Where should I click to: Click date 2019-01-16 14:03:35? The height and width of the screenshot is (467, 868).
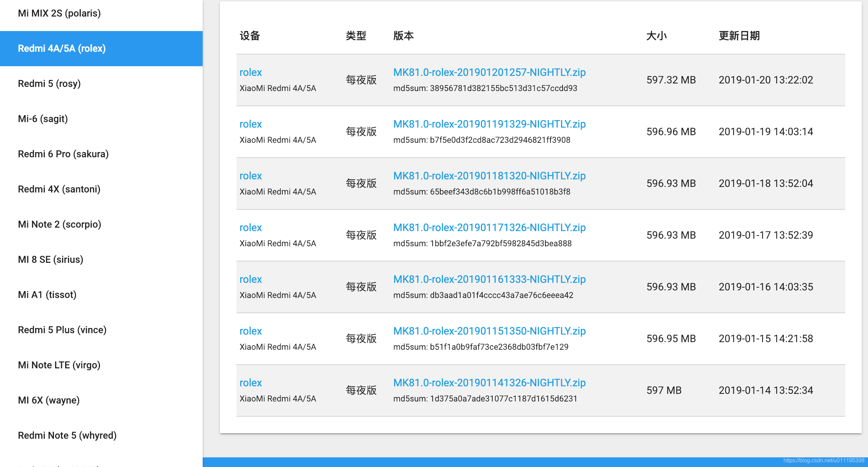[x=766, y=287]
